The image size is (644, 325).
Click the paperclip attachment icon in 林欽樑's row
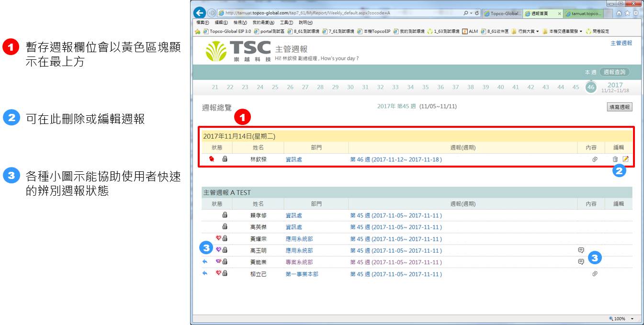pos(595,159)
